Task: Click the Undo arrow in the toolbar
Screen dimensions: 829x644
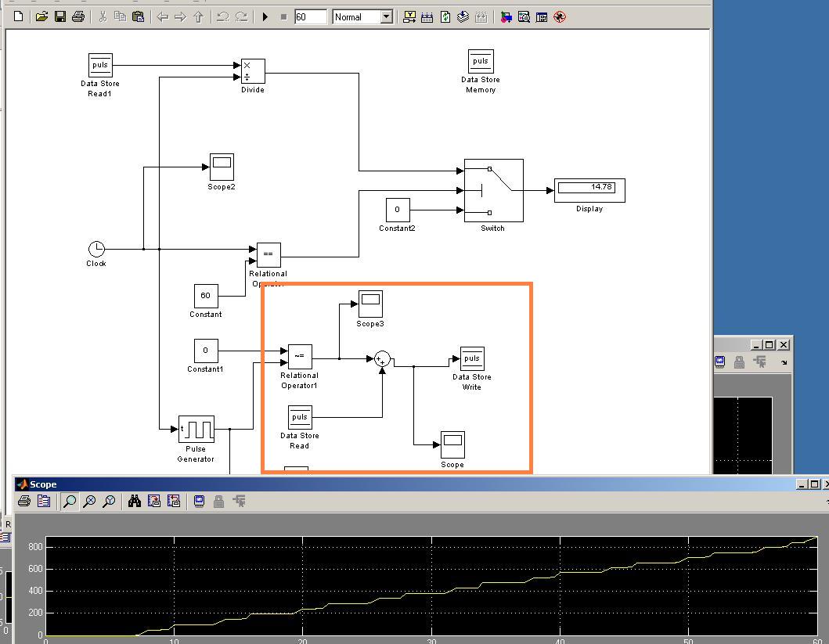Action: pyautogui.click(x=222, y=16)
